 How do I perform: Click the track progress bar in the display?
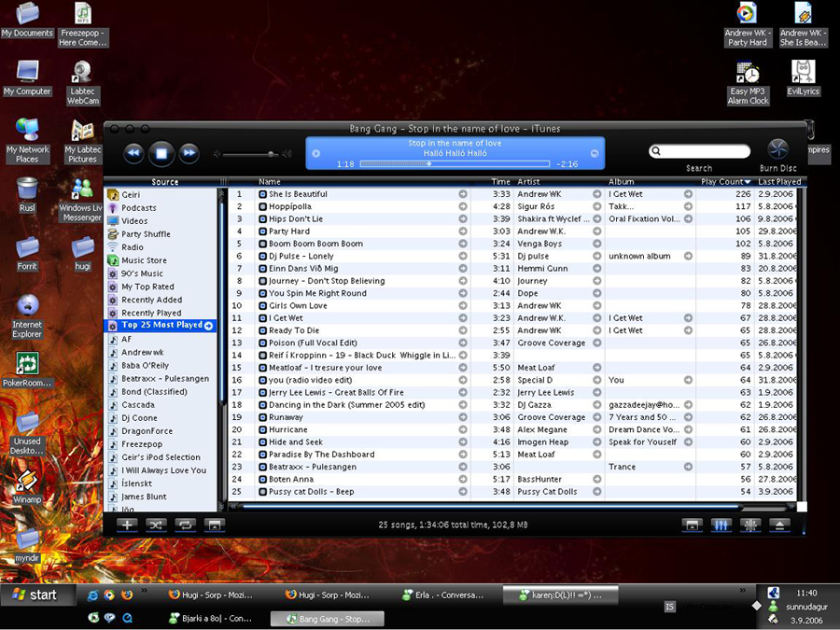tap(455, 164)
